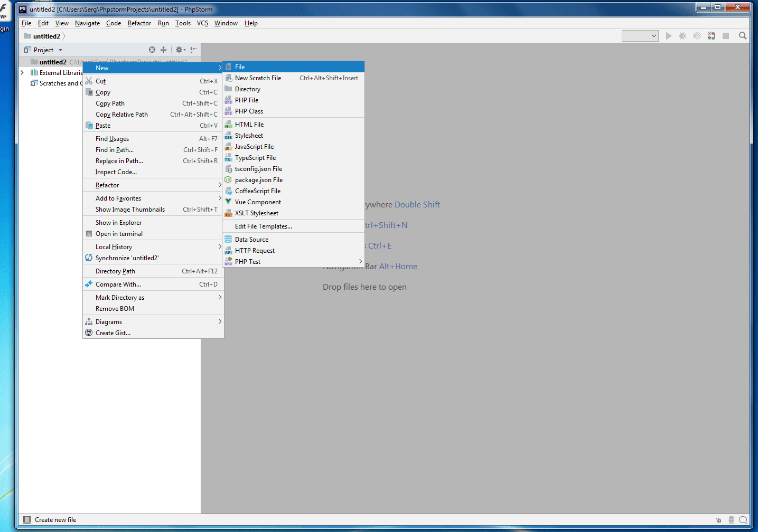Select Data Source in New submenu

[293, 240]
